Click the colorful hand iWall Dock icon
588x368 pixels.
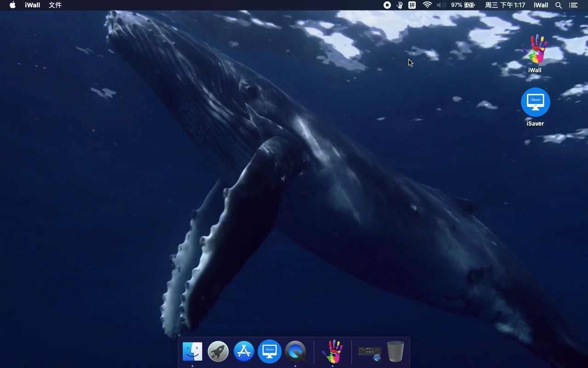pyautogui.click(x=332, y=352)
